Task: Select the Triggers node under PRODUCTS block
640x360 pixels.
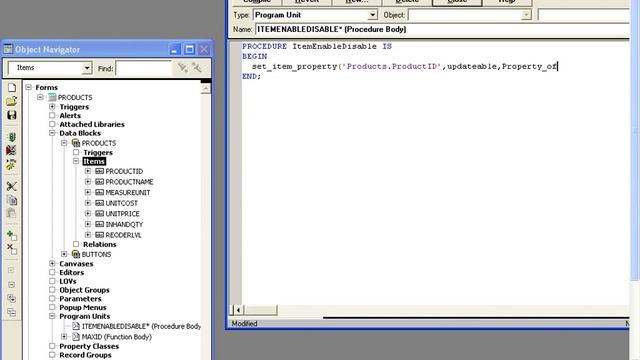Action: pyautogui.click(x=98, y=152)
